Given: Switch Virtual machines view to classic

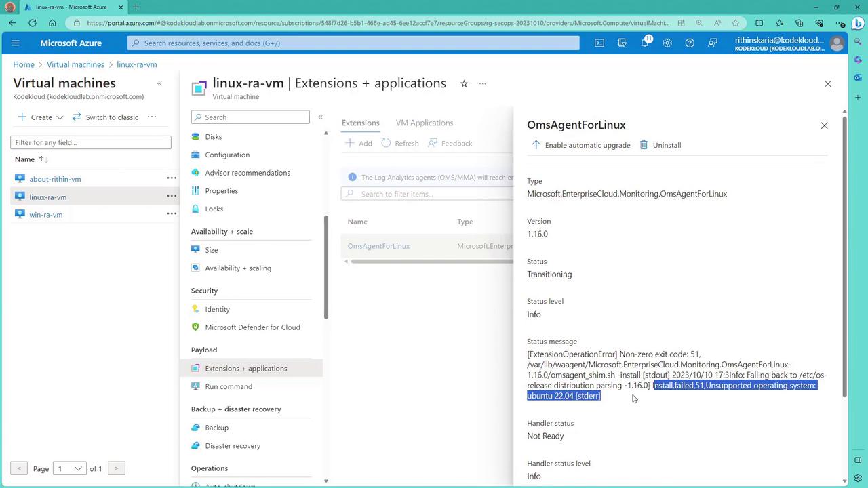Looking at the screenshot, I should point(105,117).
